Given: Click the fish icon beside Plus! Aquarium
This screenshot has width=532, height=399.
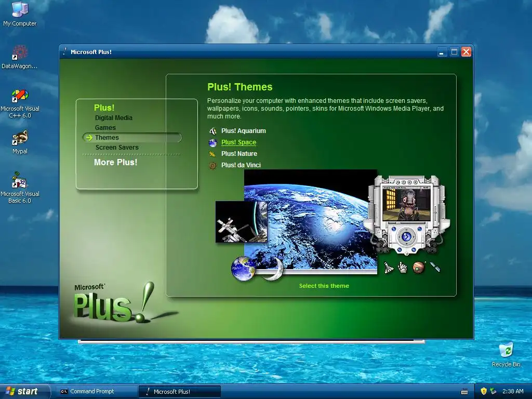Looking at the screenshot, I should pyautogui.click(x=212, y=131).
